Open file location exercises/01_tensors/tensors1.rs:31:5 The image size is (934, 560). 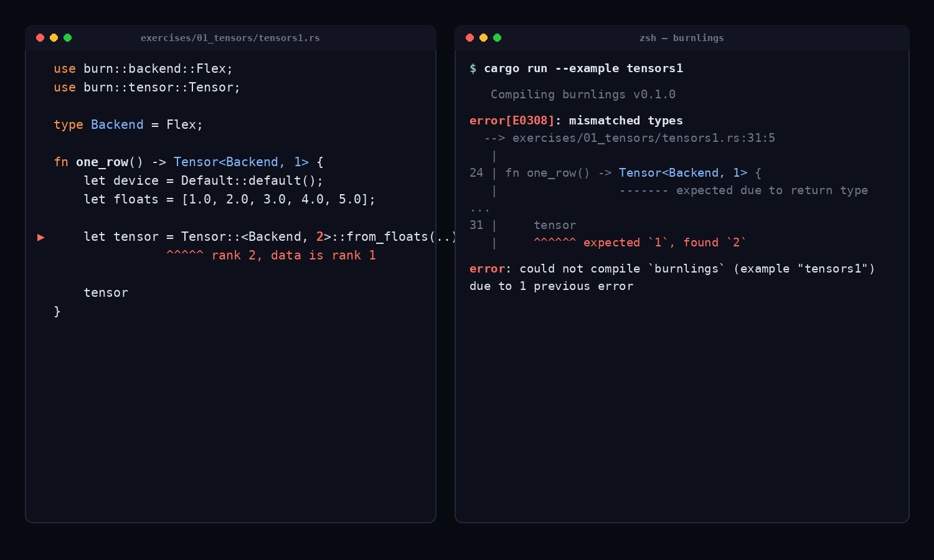(x=644, y=138)
